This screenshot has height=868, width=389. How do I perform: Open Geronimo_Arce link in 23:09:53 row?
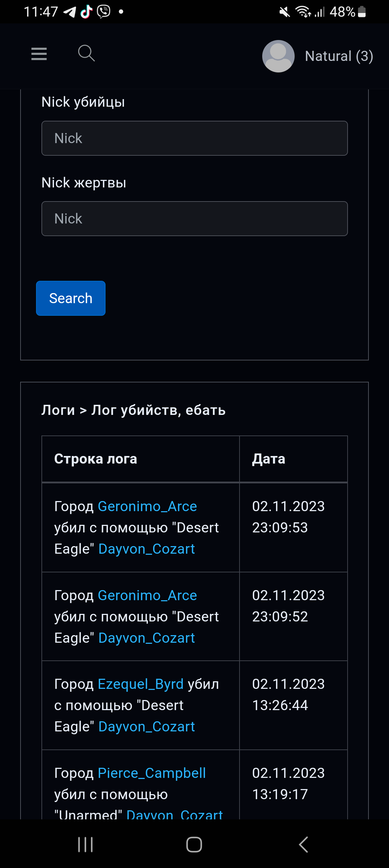[147, 506]
